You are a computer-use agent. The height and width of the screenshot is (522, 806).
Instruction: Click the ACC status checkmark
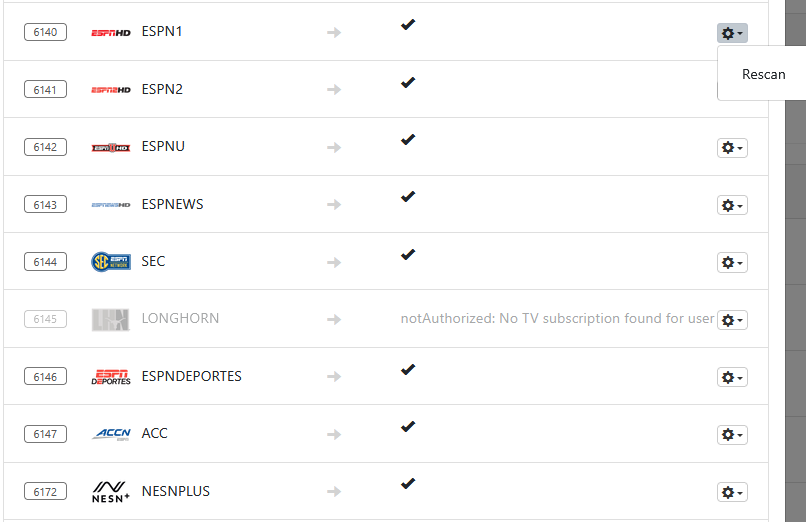pos(408,426)
